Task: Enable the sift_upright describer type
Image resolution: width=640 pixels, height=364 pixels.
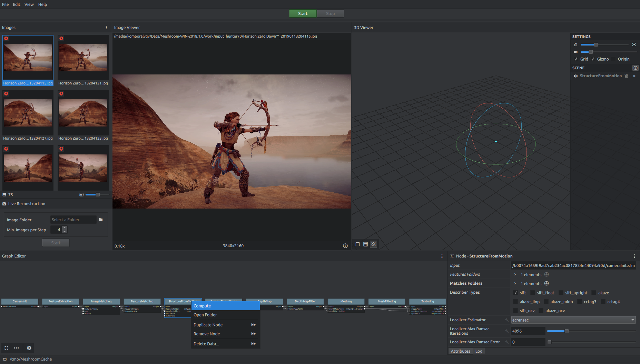Action: 561,293
